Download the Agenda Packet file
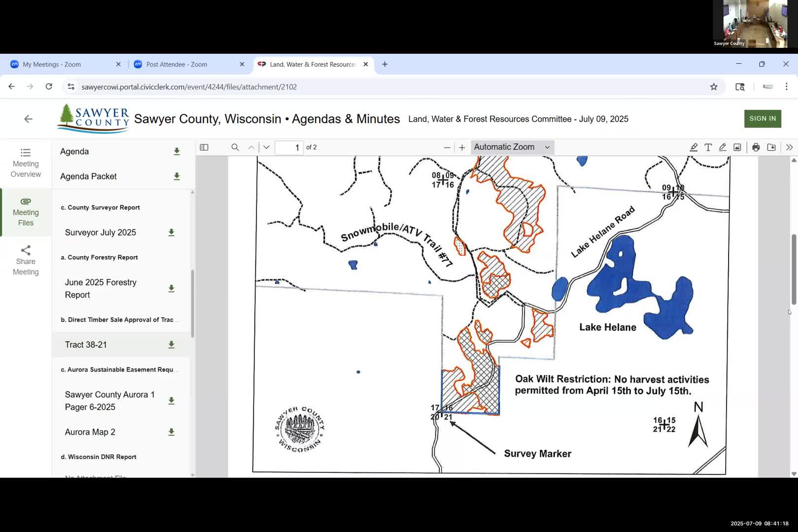The height and width of the screenshot is (532, 798). pos(176,176)
